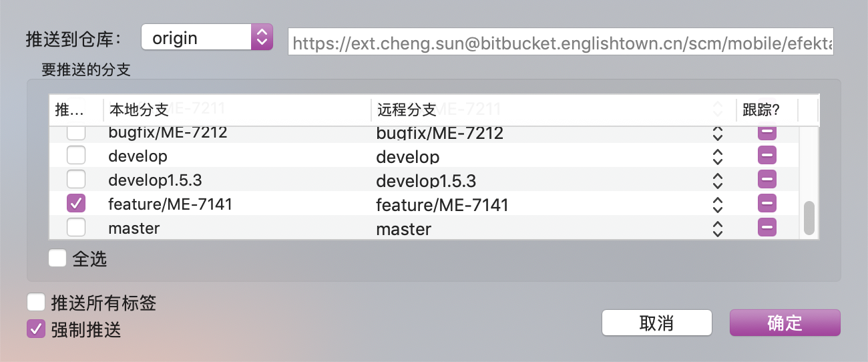Toggle tracking icon for develop1.5.3 branch

[767, 179]
